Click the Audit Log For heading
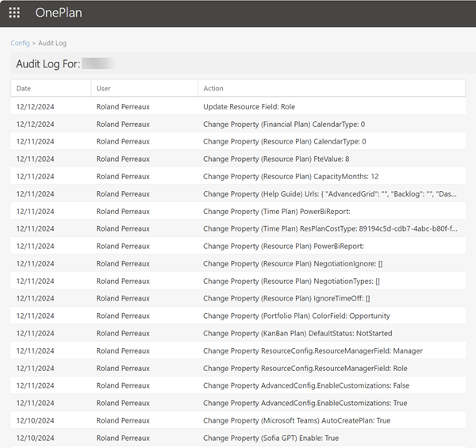This screenshot has height=448, width=476. point(48,64)
